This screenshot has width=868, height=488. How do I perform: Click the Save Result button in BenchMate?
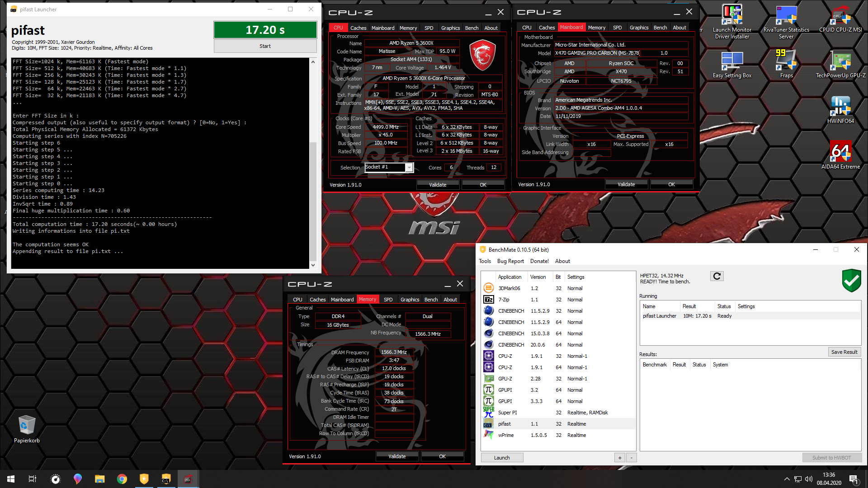click(844, 352)
